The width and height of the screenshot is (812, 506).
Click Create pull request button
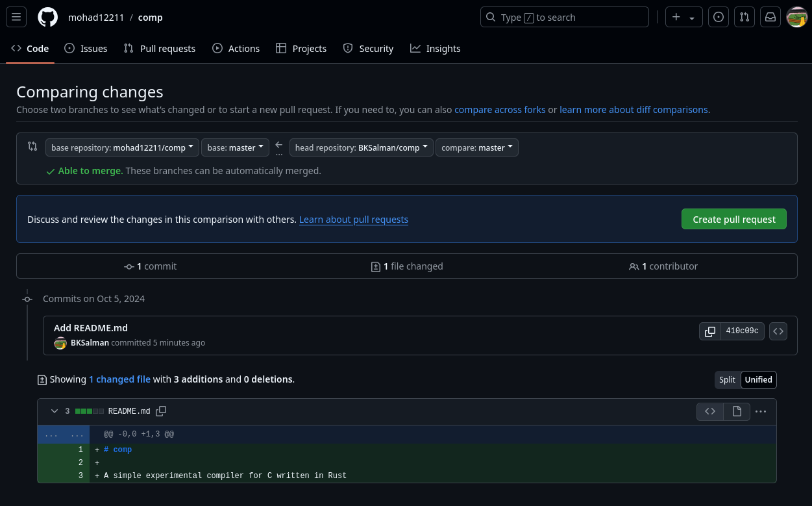click(x=733, y=220)
